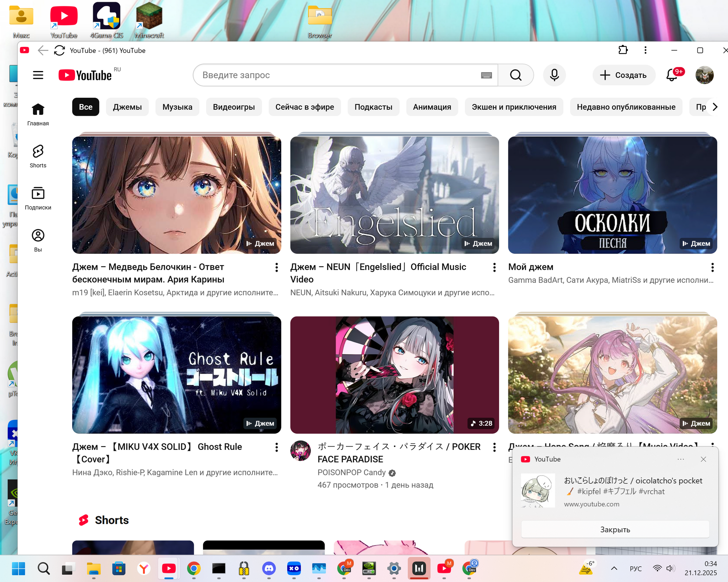The width and height of the screenshot is (728, 582).
Task: Open File Explorer from the taskbar
Action: coord(94,568)
